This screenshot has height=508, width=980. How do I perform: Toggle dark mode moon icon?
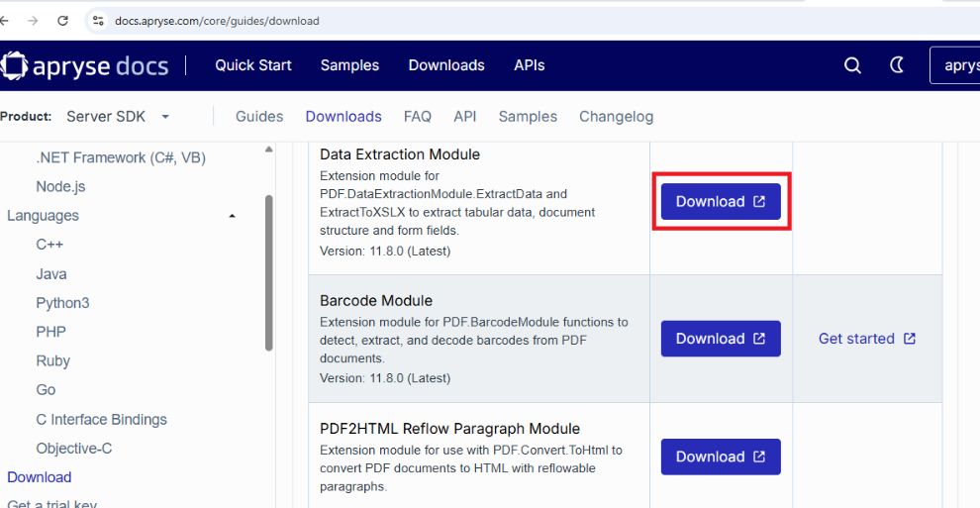tap(897, 65)
